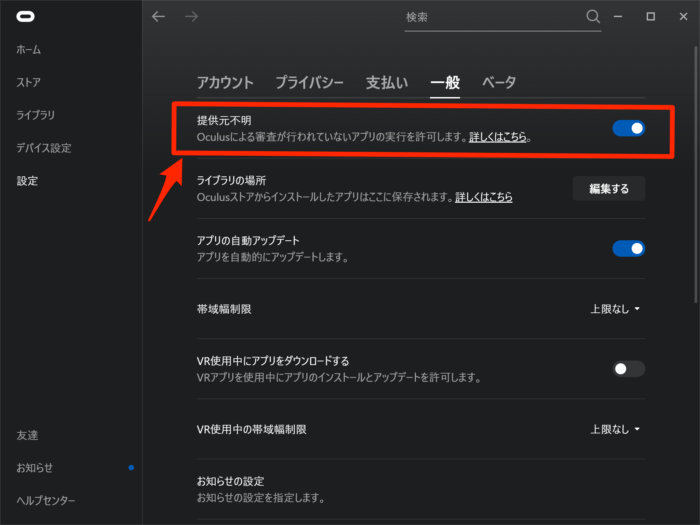Screen dimensions: 700x525
Task: Open the お知らせの設定 row
Action: tap(421, 489)
